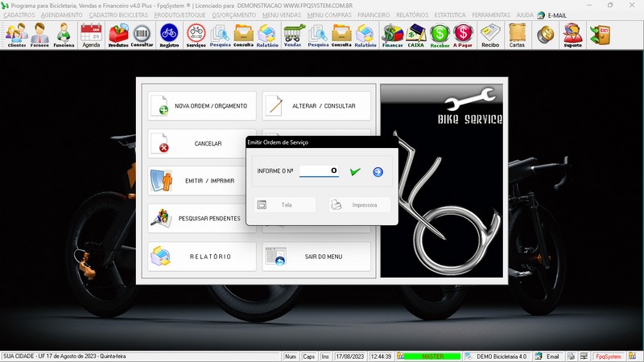Click the Impressora output button

359,205
